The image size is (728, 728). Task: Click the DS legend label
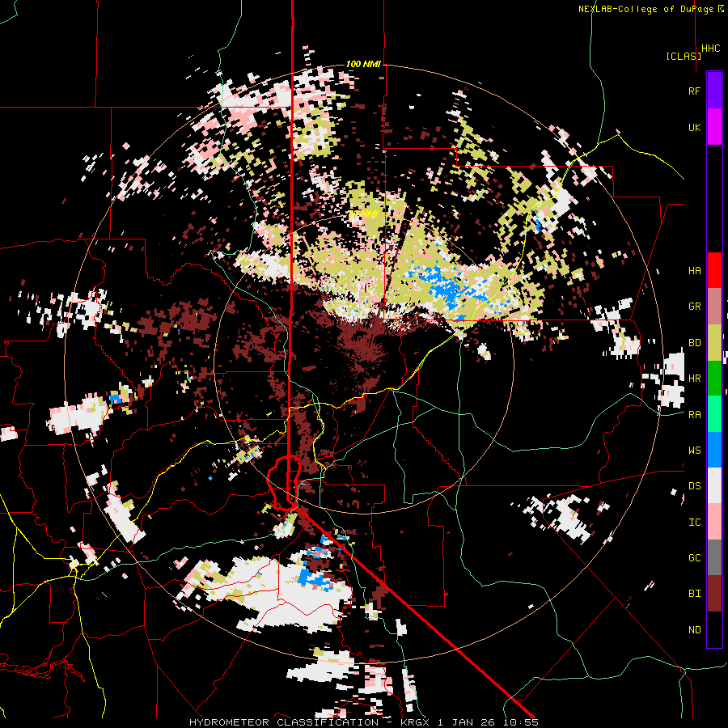pos(694,485)
